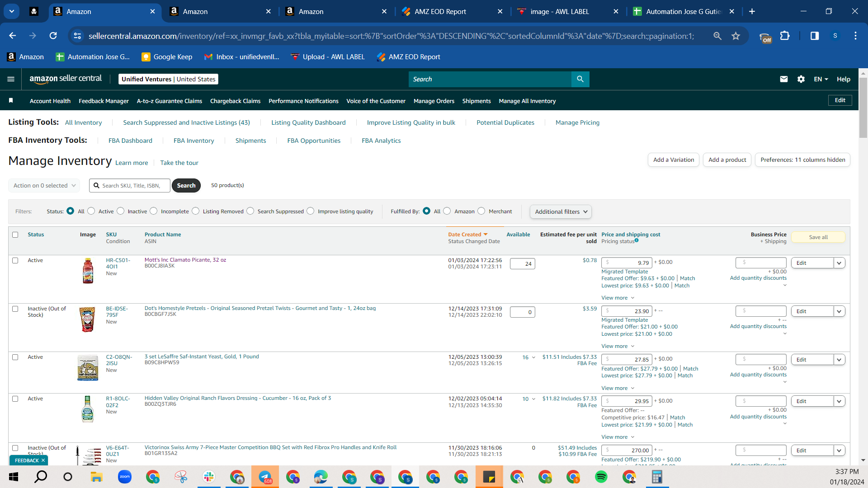Filter Fulfilled By Merchant
Screen dimensions: 868x488
(x=481, y=211)
